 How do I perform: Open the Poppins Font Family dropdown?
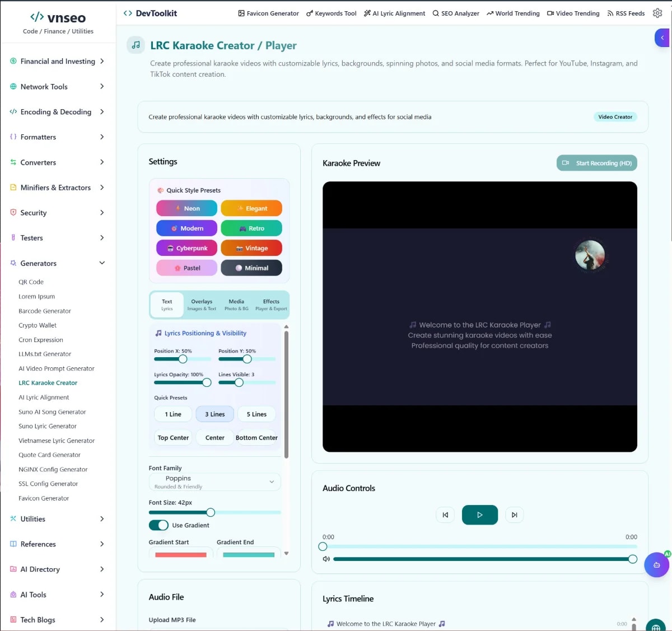[214, 482]
